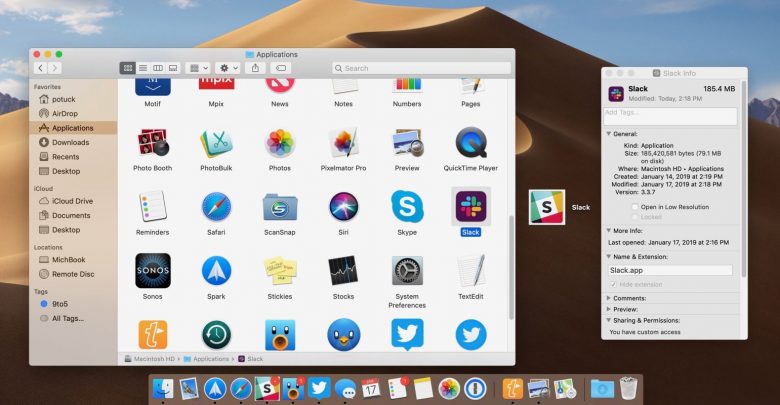Select the Sonos app icon
The width and height of the screenshot is (780, 405).
[x=153, y=271]
